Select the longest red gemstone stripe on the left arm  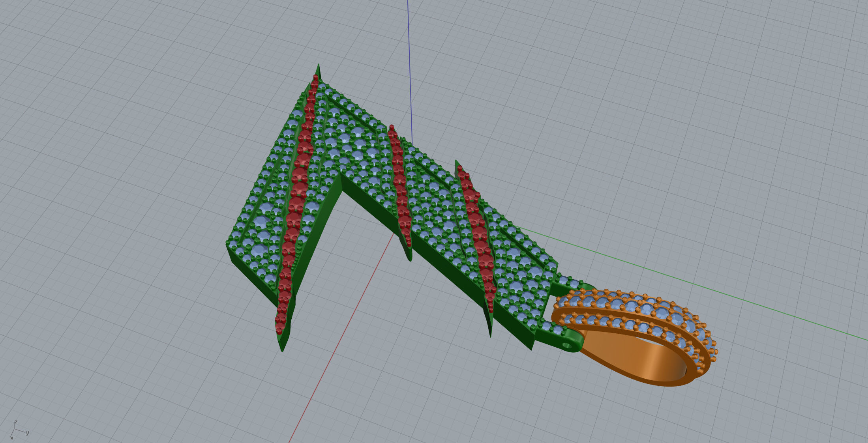(x=297, y=205)
